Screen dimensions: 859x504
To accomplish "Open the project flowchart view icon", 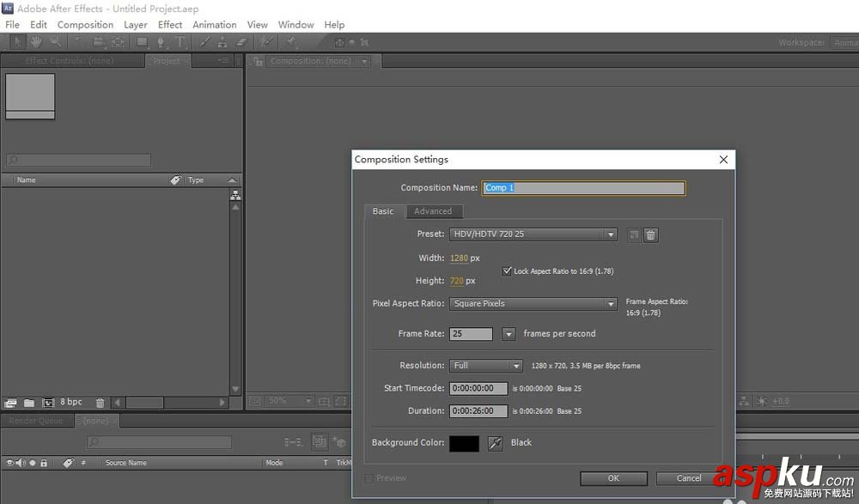I will point(235,195).
